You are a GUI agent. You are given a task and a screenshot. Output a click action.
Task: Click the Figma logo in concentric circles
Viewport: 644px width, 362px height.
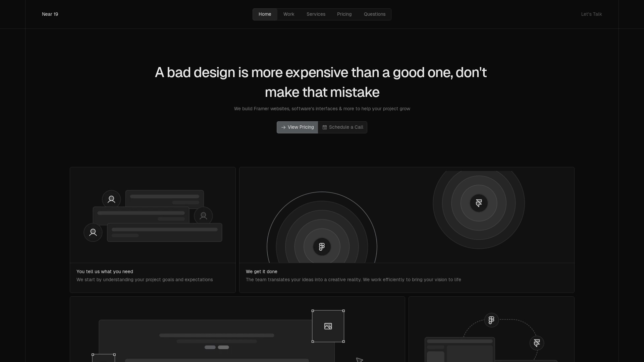click(x=322, y=247)
